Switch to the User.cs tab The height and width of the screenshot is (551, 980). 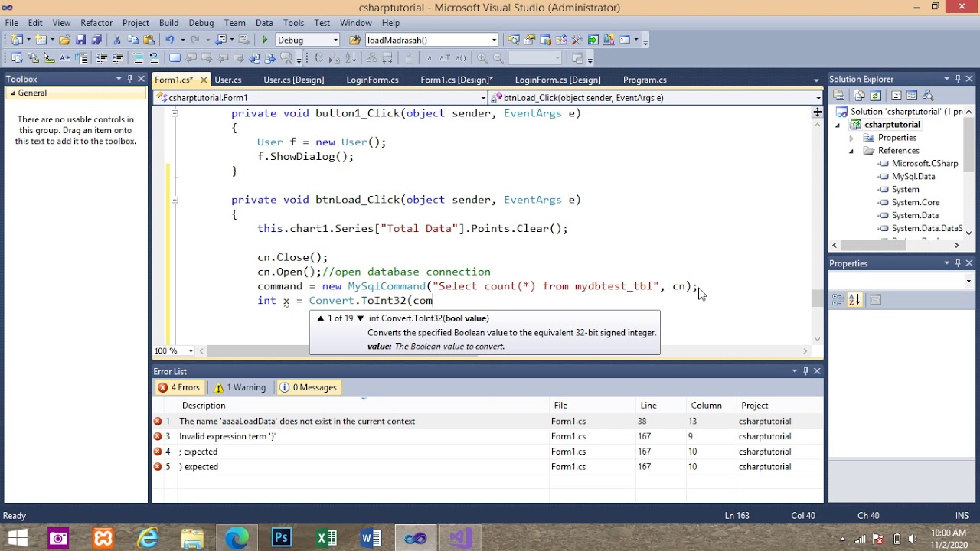pyautogui.click(x=228, y=80)
